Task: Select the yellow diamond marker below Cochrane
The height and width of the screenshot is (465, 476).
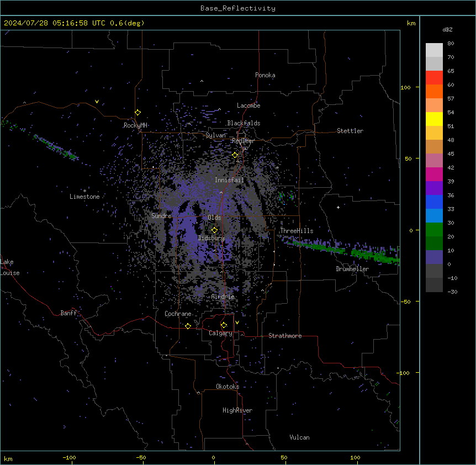Action: [188, 326]
